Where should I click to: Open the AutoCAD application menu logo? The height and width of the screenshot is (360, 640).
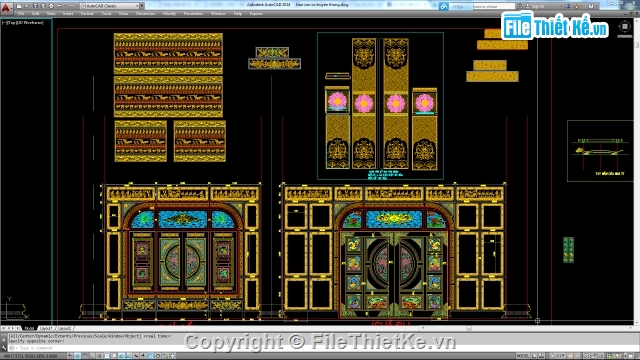coord(6,8)
